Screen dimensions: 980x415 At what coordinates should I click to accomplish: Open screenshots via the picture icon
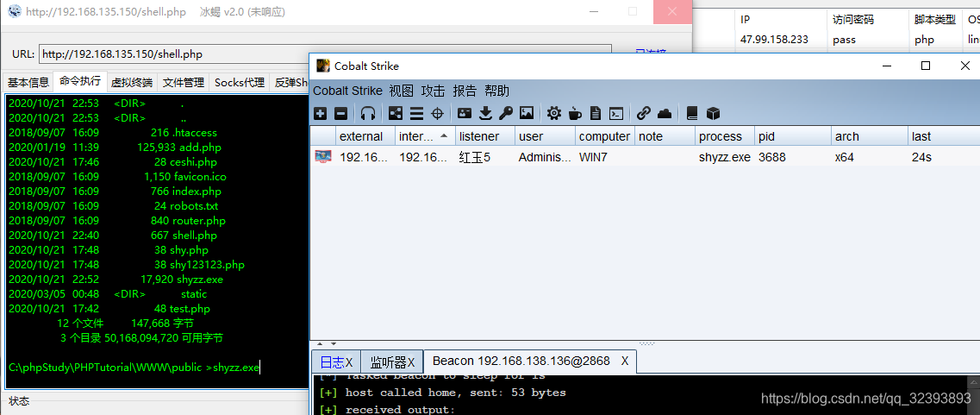527,113
